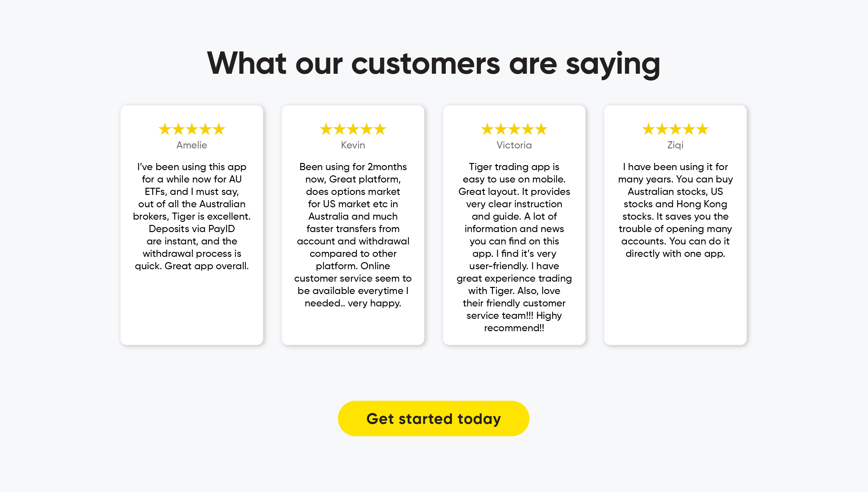
Task: Open Ziqi's review about Hong Kong stocks
Action: click(x=675, y=210)
